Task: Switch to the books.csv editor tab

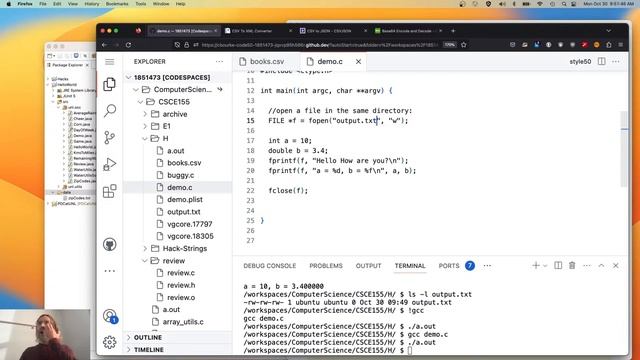Action: click(267, 62)
